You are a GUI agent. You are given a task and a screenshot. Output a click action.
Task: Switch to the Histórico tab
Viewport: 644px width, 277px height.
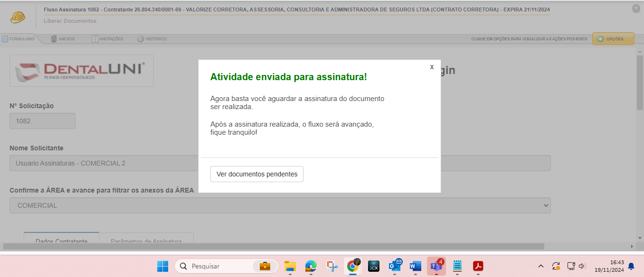152,39
